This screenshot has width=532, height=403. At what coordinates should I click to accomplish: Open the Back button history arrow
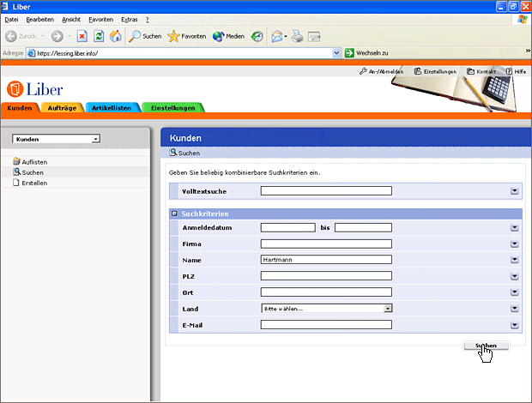(43, 36)
